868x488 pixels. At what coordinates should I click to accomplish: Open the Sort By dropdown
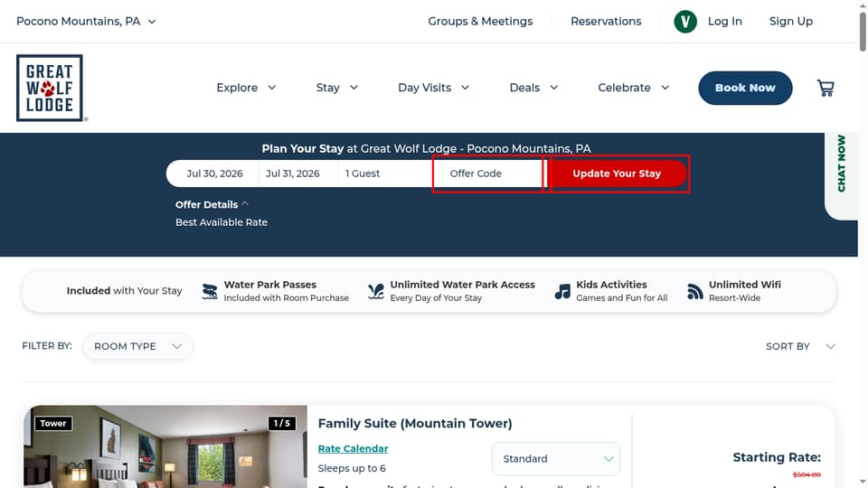(800, 346)
